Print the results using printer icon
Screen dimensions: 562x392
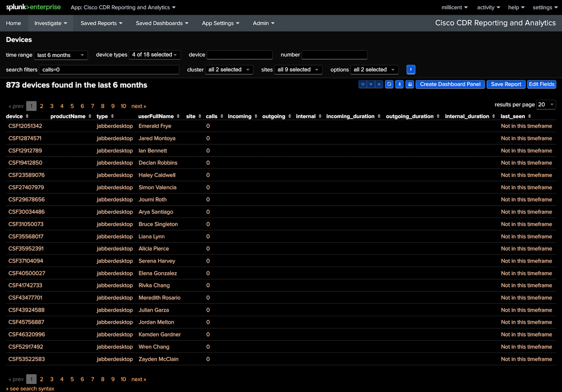[410, 84]
